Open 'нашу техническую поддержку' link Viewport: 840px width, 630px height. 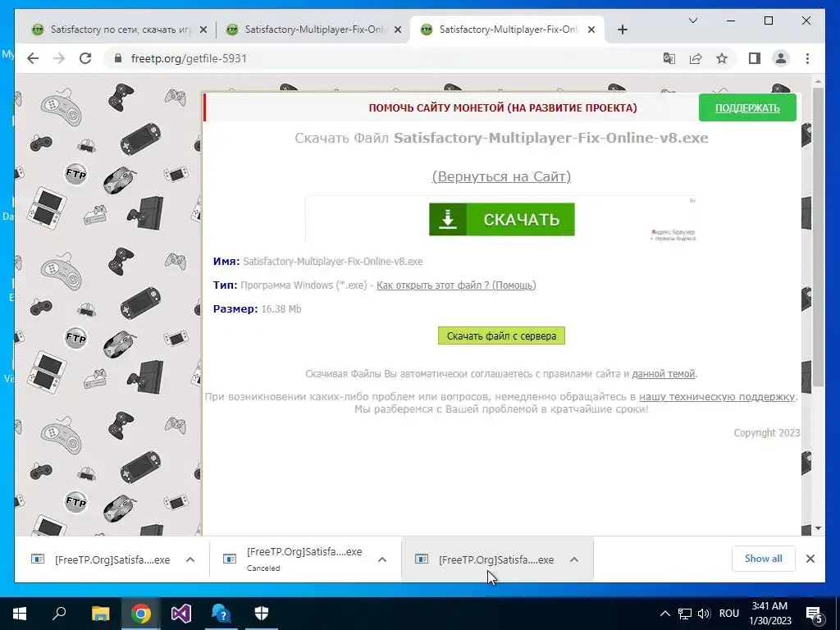click(x=717, y=397)
